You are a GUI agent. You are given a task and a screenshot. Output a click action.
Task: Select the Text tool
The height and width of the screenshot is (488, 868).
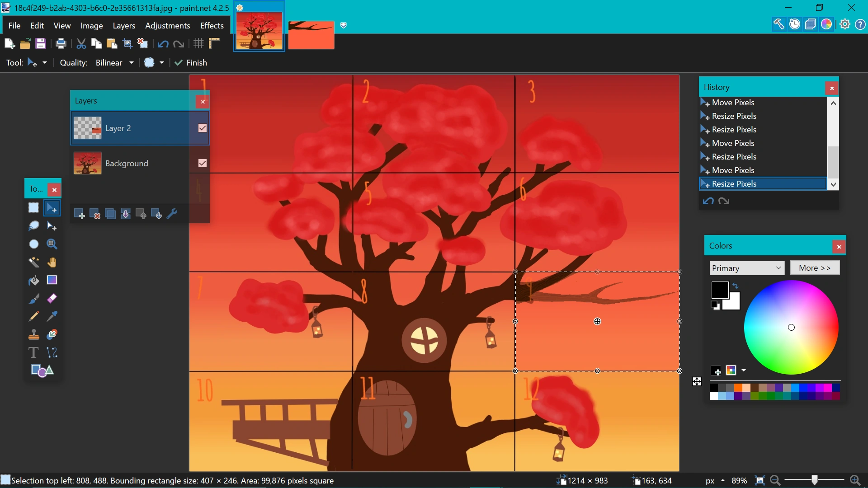point(33,352)
